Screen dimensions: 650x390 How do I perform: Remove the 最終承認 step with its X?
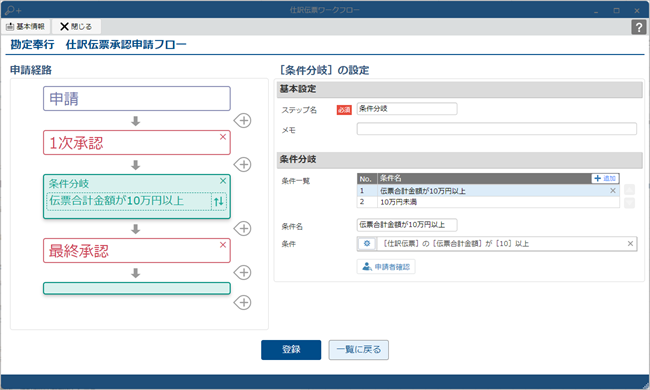(x=223, y=245)
